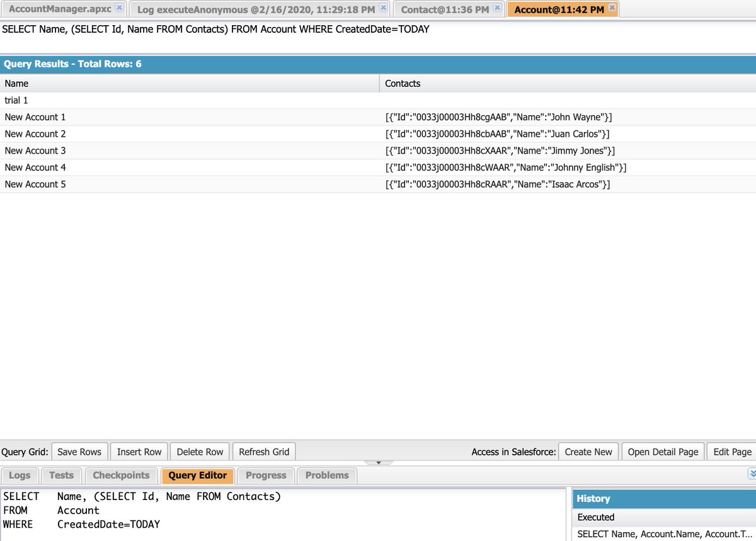Click the Executed label in History
The image size is (756, 541).
[x=595, y=517]
